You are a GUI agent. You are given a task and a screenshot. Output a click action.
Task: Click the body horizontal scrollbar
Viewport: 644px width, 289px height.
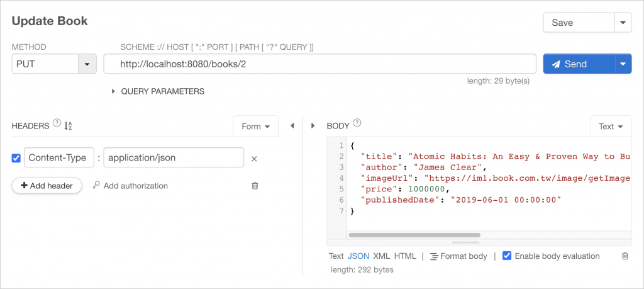tap(414, 235)
